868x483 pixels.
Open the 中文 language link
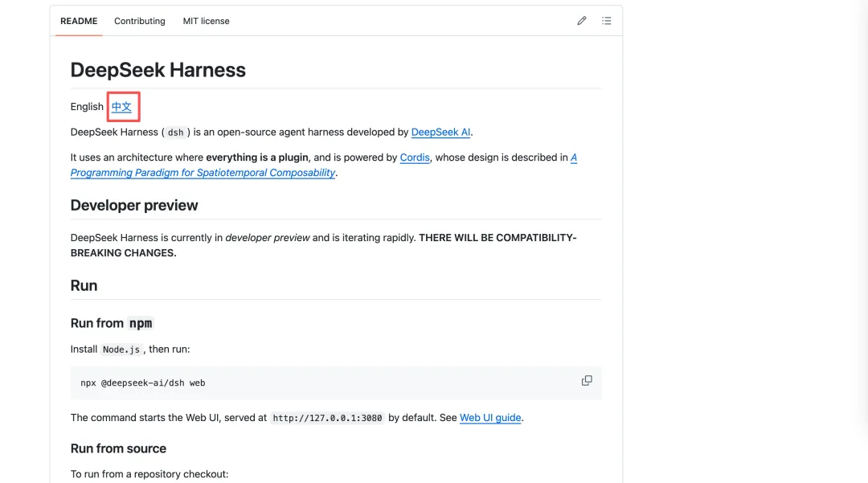(121, 107)
